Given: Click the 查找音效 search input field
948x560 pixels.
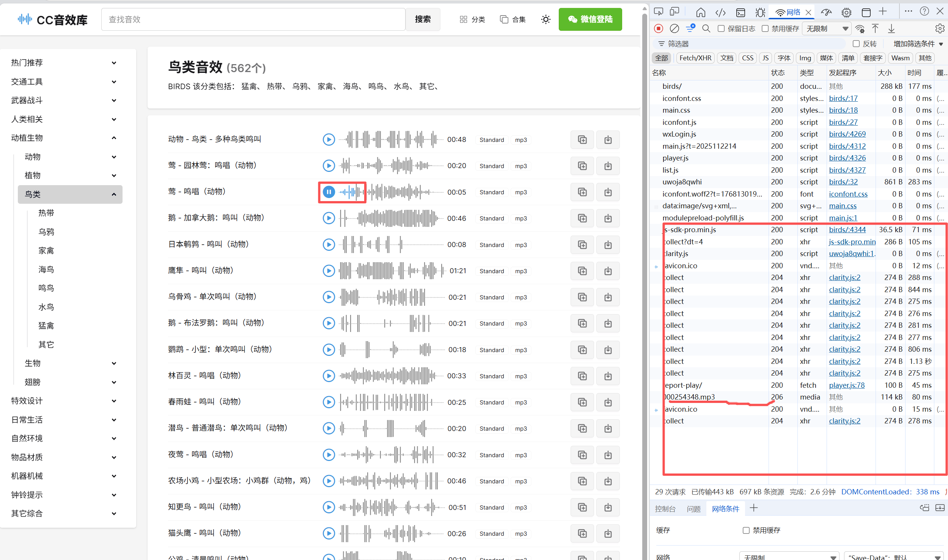Looking at the screenshot, I should 253,19.
